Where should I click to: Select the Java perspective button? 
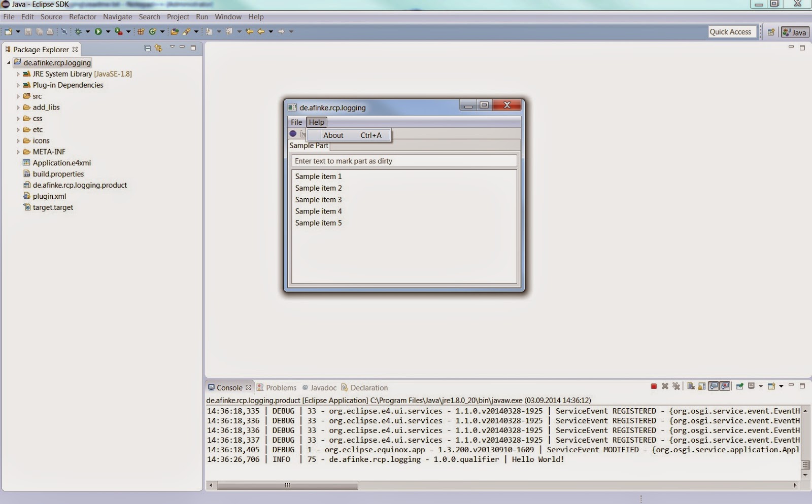(795, 32)
